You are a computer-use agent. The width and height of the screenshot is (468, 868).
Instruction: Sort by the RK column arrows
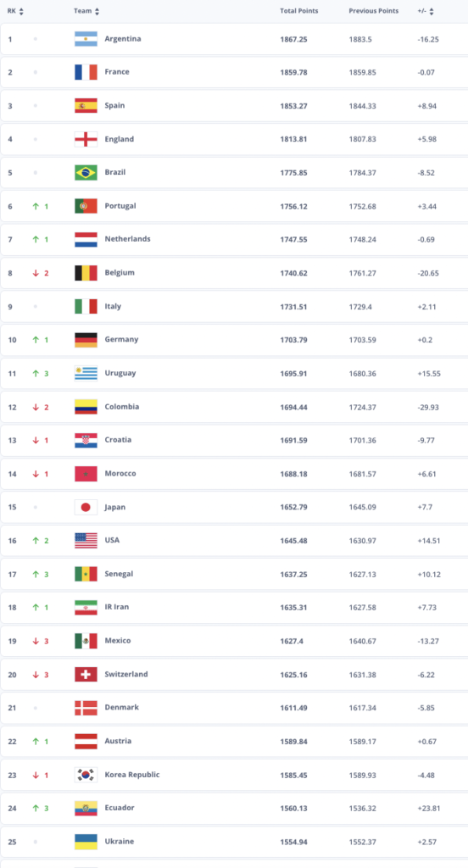click(x=21, y=11)
